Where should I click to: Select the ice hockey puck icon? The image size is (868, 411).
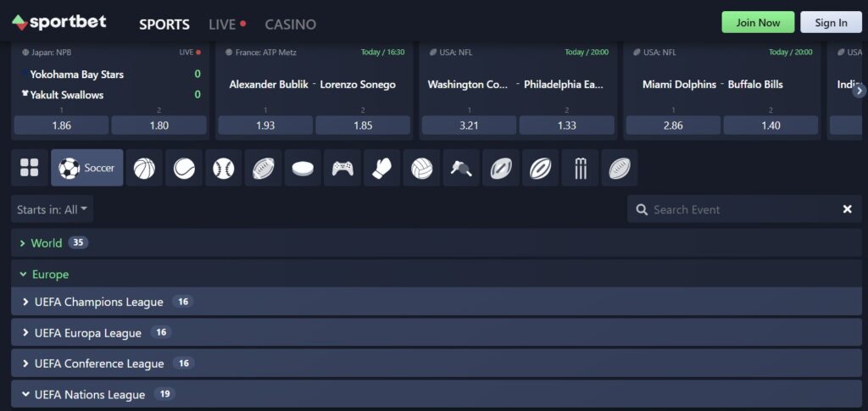point(303,168)
